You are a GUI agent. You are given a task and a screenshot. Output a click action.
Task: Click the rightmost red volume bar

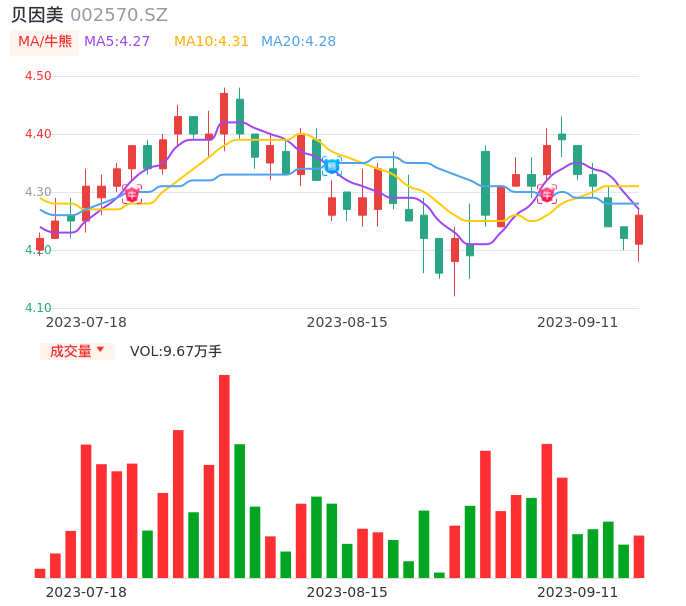point(639,557)
